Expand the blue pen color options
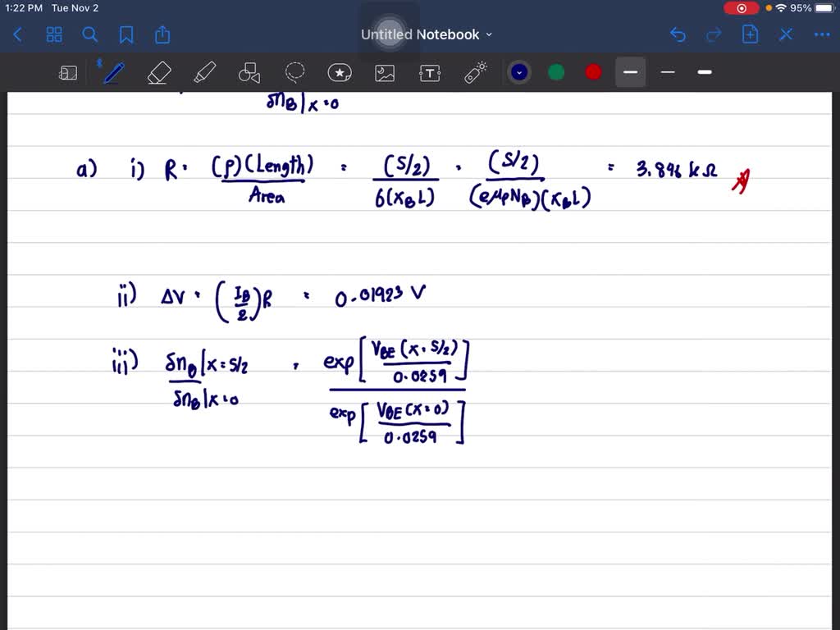Viewport: 840px width, 630px height. click(x=518, y=72)
